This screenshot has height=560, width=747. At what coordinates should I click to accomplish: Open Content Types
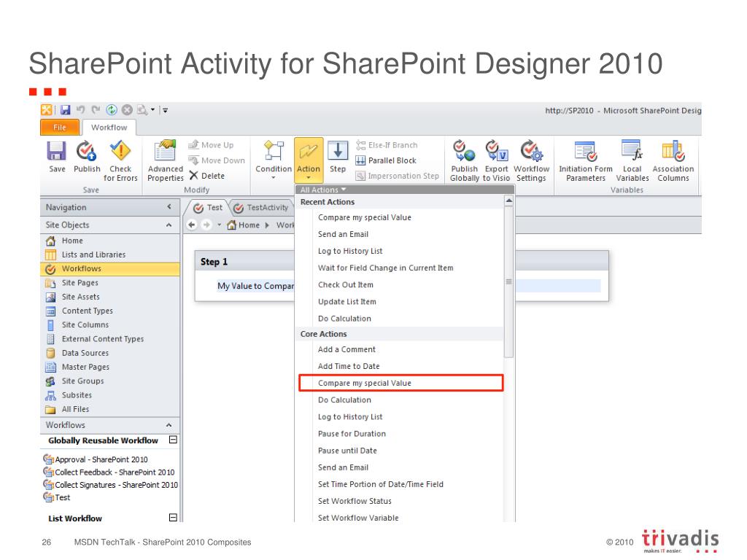pos(110,311)
